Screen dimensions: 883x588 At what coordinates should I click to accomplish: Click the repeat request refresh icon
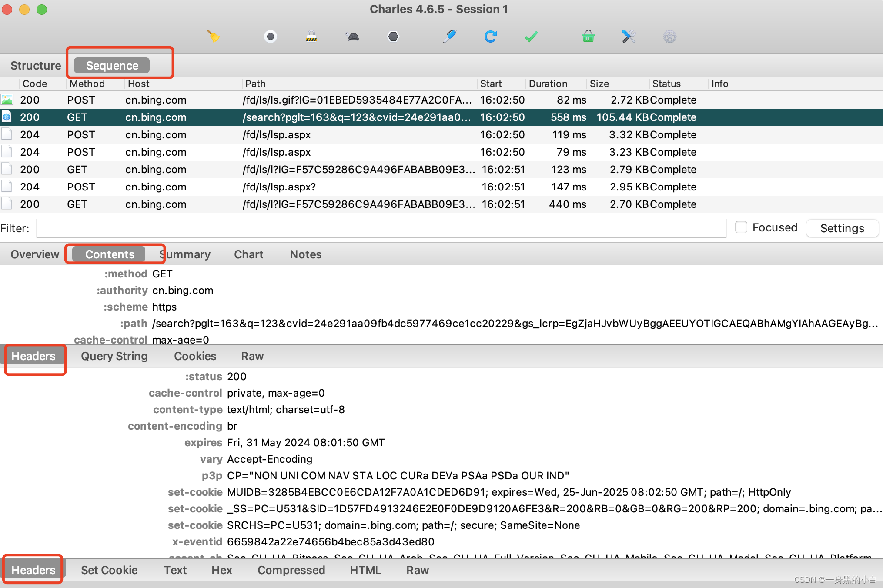[490, 37]
